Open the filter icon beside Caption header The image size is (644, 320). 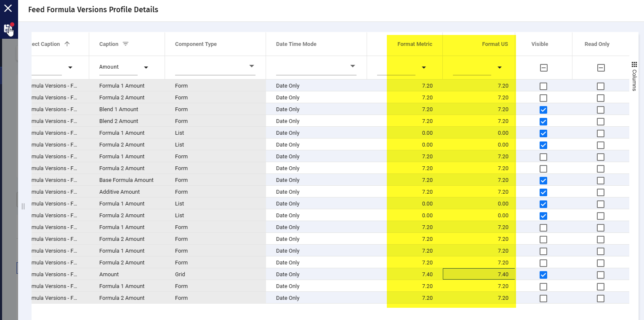pos(125,44)
